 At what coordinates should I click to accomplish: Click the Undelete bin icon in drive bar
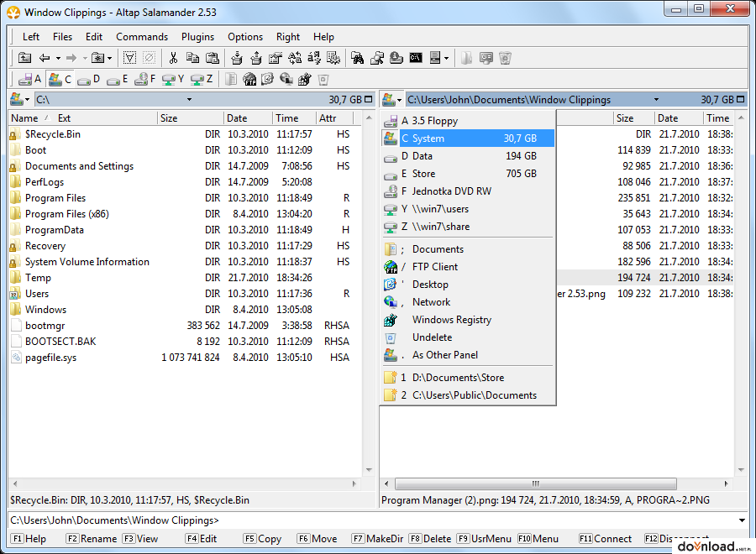coord(323,80)
